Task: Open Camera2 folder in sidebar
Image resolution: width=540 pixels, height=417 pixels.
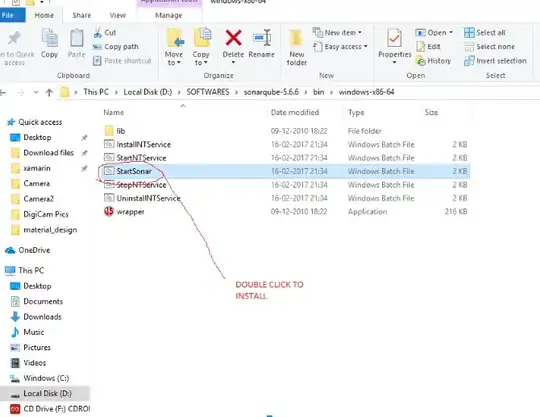Action: 38,199
